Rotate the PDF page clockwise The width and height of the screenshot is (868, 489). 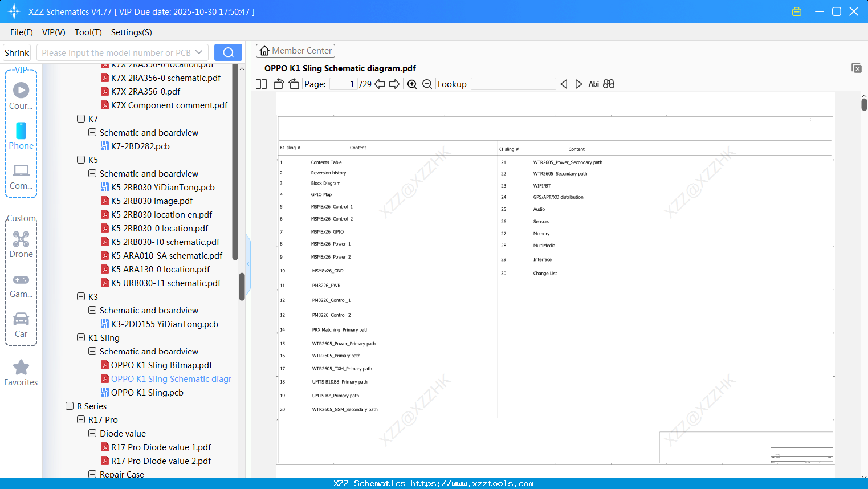click(x=294, y=84)
